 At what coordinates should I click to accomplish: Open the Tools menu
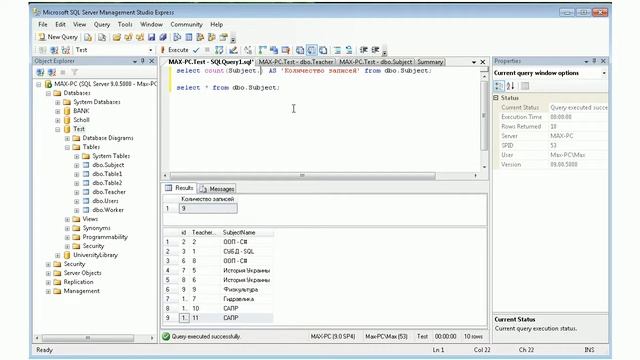point(125,24)
